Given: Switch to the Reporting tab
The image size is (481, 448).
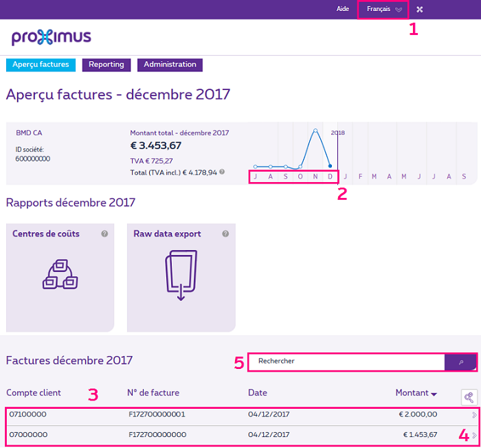Looking at the screenshot, I should [x=106, y=65].
